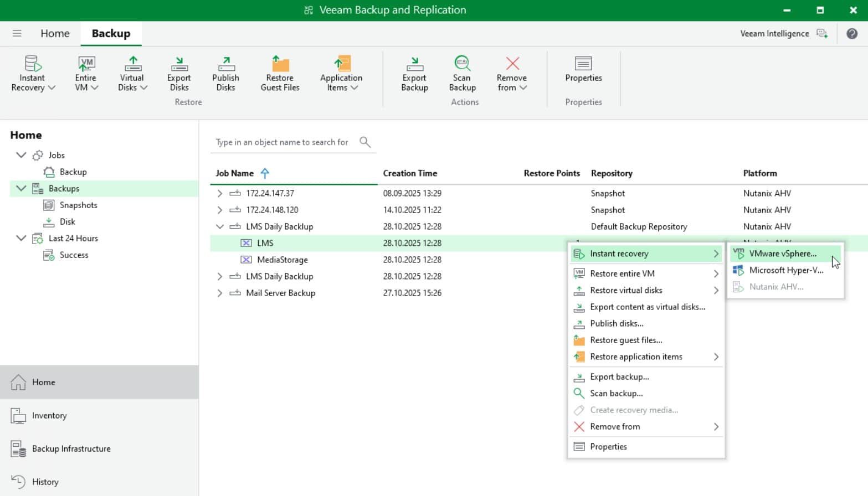Choose Restore guest files... in context menu
The height and width of the screenshot is (496, 868).
[x=646, y=340]
